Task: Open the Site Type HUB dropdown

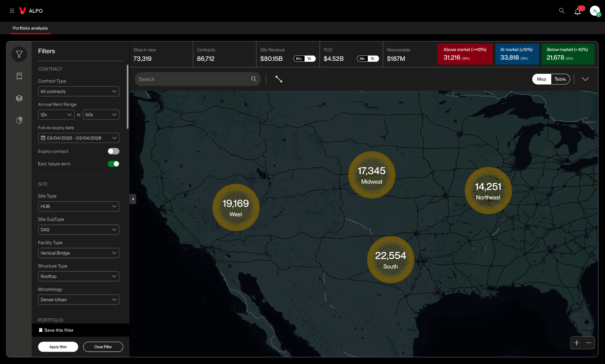Action: coord(79,206)
